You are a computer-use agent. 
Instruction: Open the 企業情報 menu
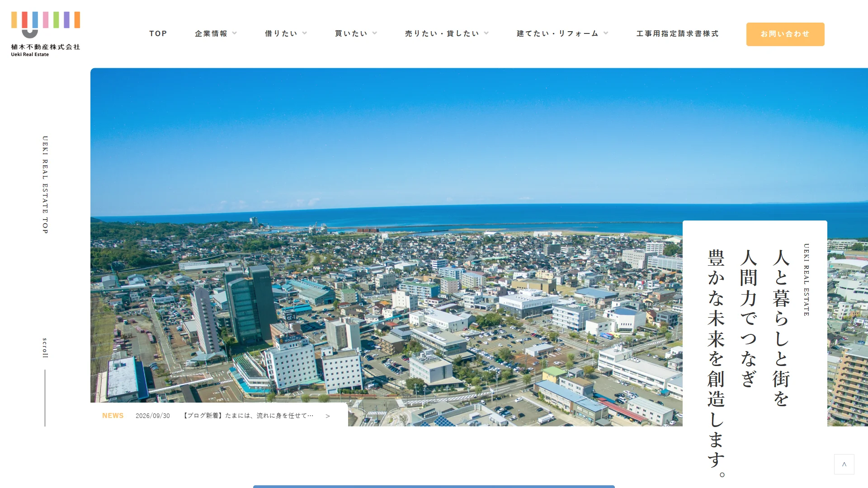[x=211, y=34]
